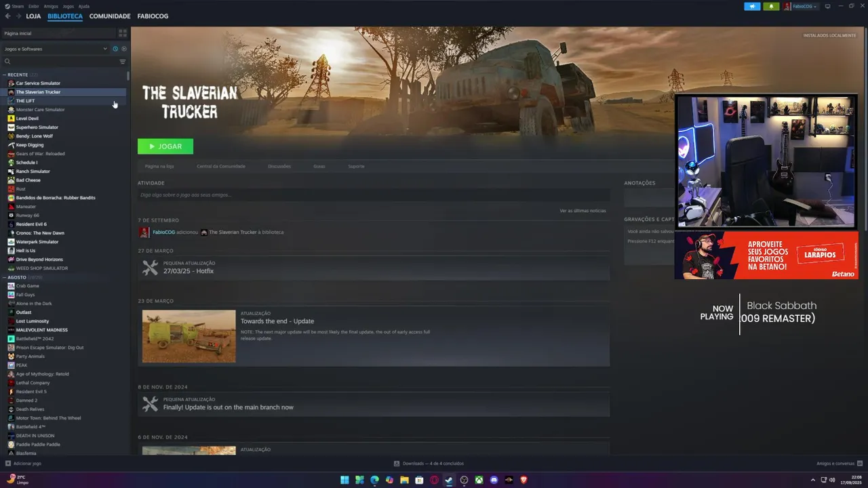Open the Xbox app from taskbar
Viewport: 868px width, 488px height.
point(479,480)
